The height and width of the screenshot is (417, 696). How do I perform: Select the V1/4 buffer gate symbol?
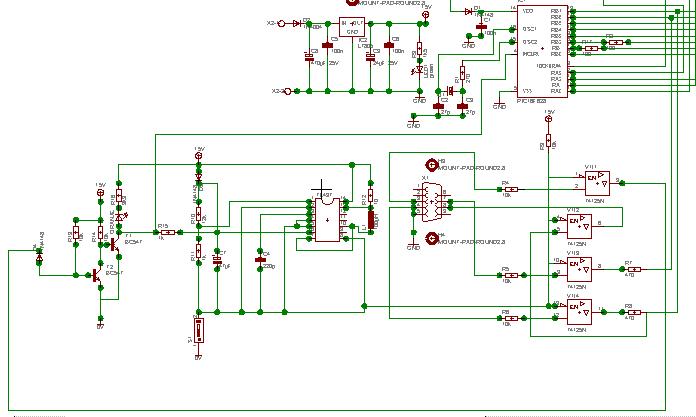click(579, 312)
